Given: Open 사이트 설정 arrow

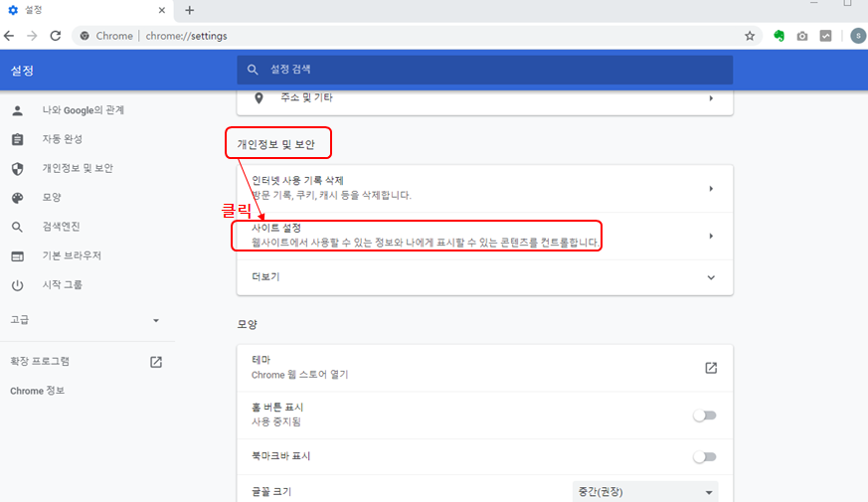Looking at the screenshot, I should (x=711, y=237).
